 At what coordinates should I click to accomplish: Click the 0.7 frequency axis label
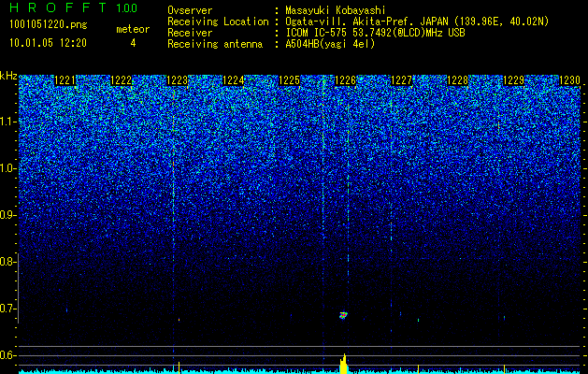click(x=7, y=309)
